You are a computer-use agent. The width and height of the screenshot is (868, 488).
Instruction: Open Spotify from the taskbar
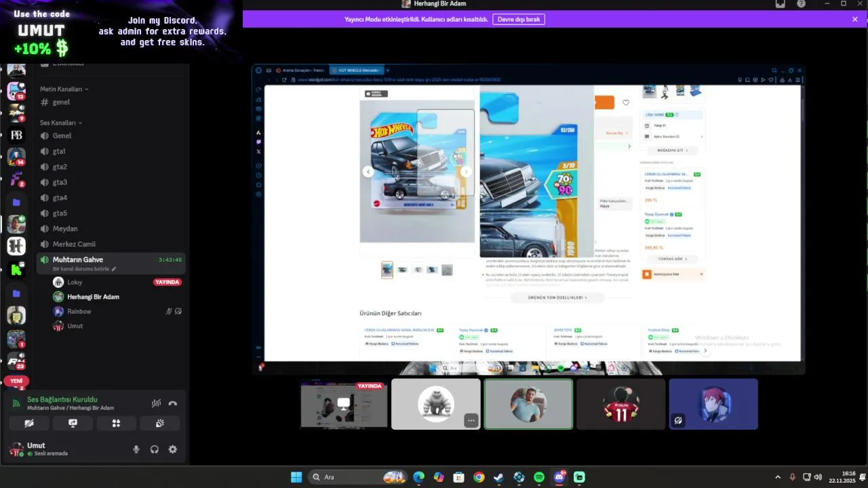pyautogui.click(x=539, y=477)
